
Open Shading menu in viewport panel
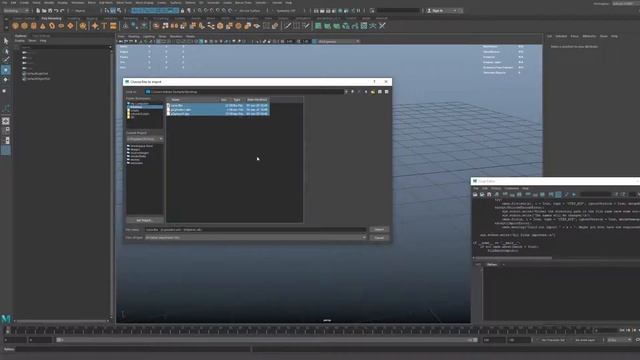134,36
